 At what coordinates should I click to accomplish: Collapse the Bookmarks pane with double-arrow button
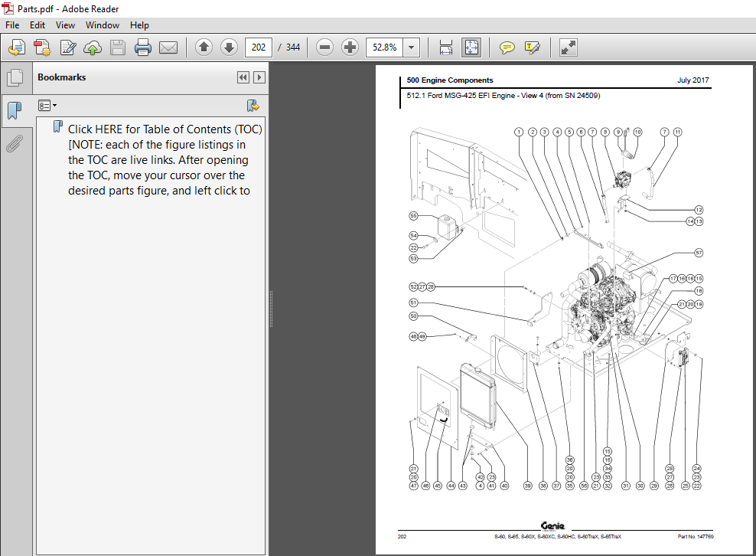(x=243, y=77)
